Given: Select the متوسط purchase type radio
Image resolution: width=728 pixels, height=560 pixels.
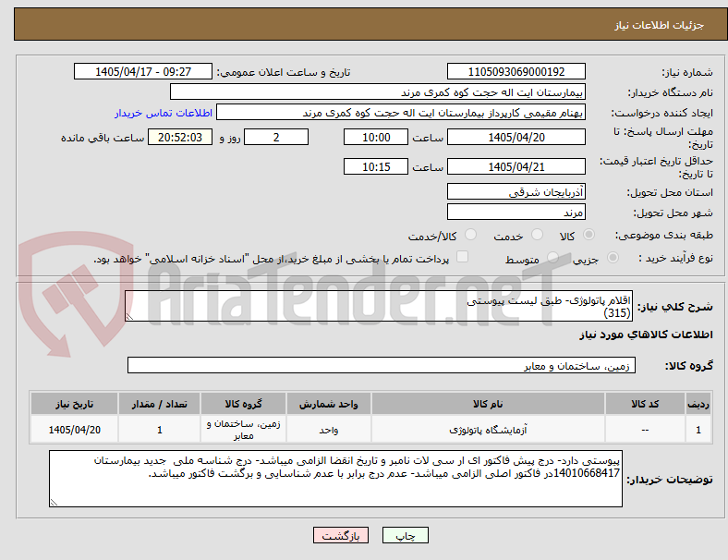Looking at the screenshot, I should coord(552,257).
